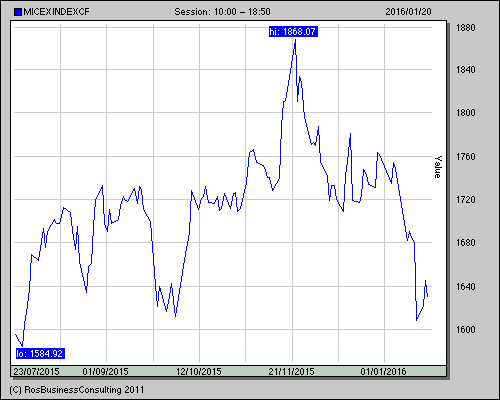
Task: Click the MICEXINDEXCF series label
Action: tap(56, 12)
